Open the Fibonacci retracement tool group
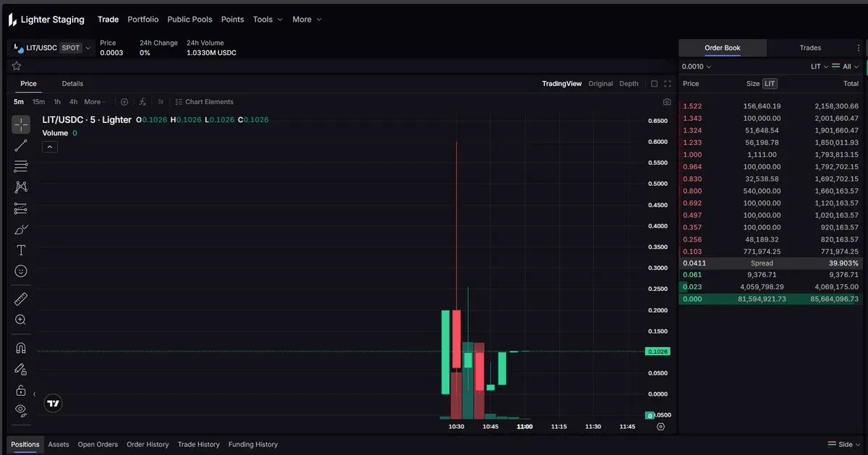This screenshot has width=868, height=455. tap(21, 166)
